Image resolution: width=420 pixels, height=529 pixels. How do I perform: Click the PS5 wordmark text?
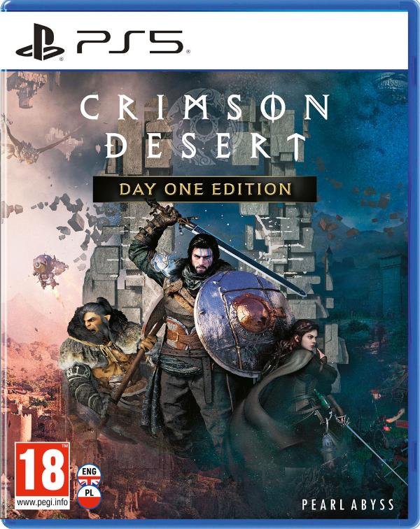point(132,42)
